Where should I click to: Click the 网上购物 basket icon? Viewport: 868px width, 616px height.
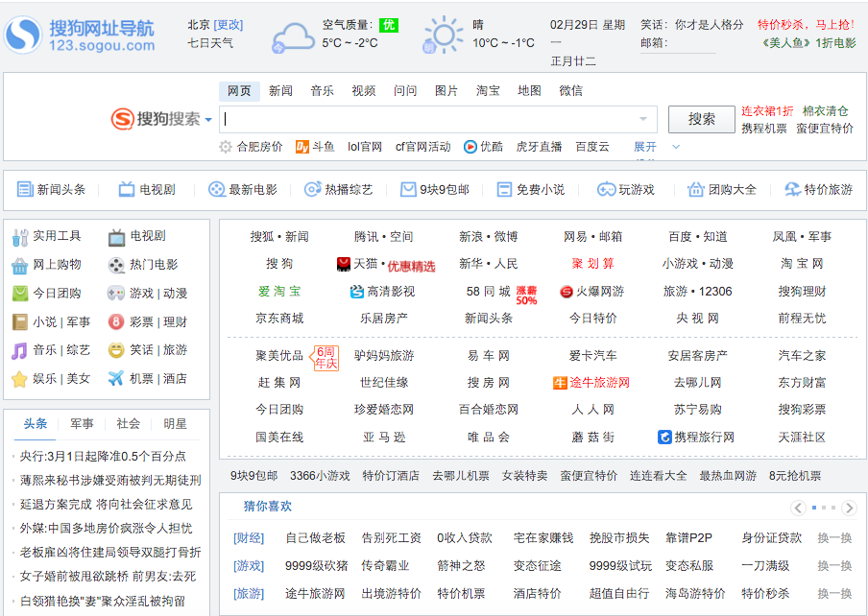point(20,266)
